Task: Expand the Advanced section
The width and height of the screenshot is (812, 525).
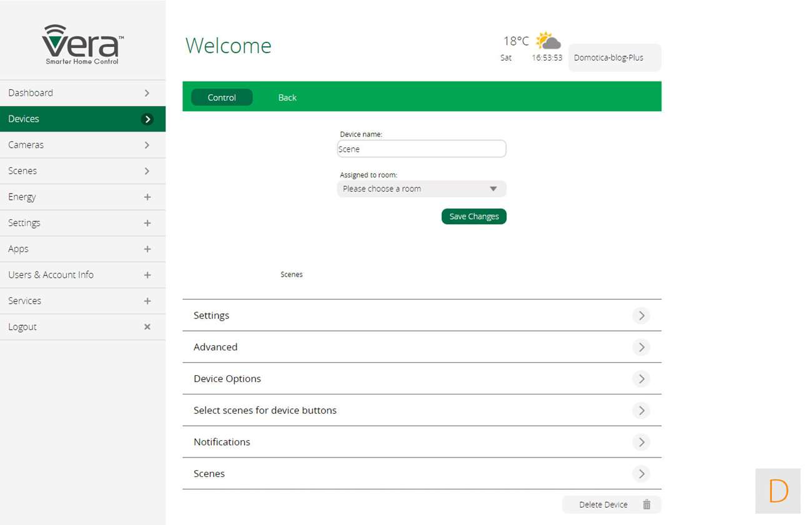Action: (x=641, y=347)
